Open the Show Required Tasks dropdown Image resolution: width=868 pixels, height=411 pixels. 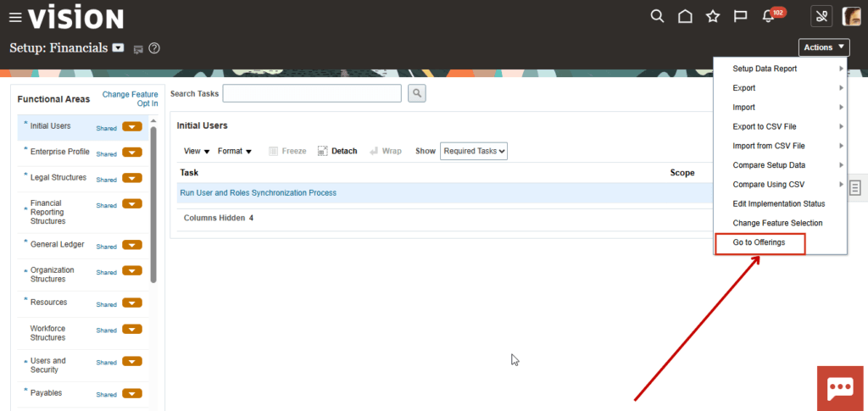[474, 151]
